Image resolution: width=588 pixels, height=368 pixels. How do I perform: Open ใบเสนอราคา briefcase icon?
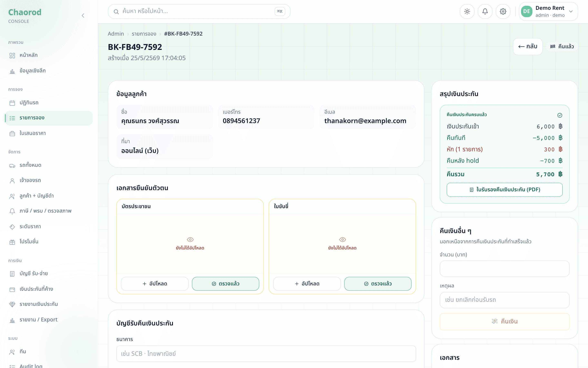[x=12, y=134]
